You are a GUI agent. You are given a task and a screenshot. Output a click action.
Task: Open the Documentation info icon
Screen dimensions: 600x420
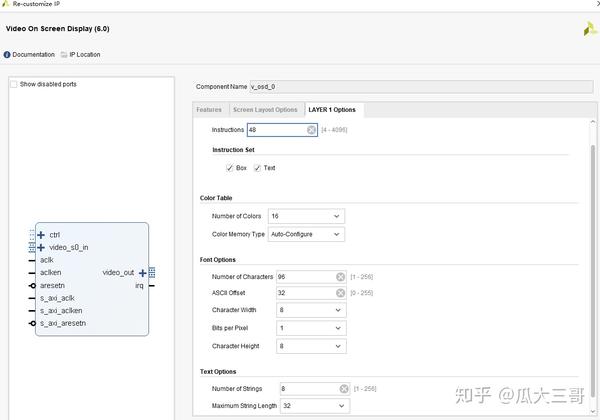click(x=8, y=54)
